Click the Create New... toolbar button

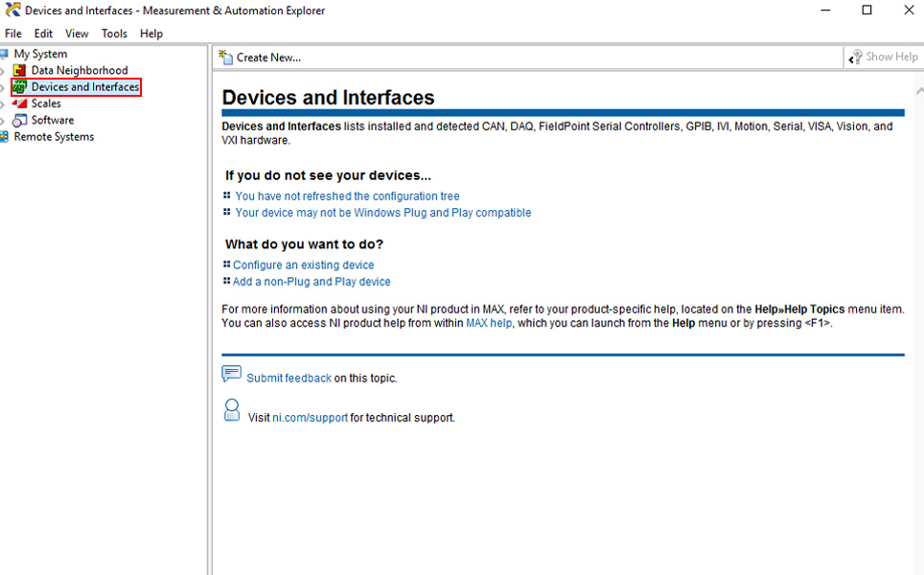pos(260,57)
